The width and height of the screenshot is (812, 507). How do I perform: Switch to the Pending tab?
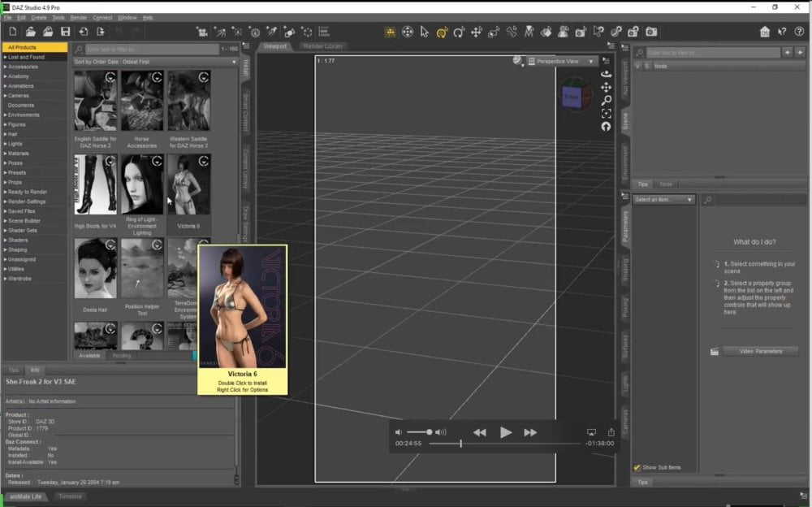[122, 356]
